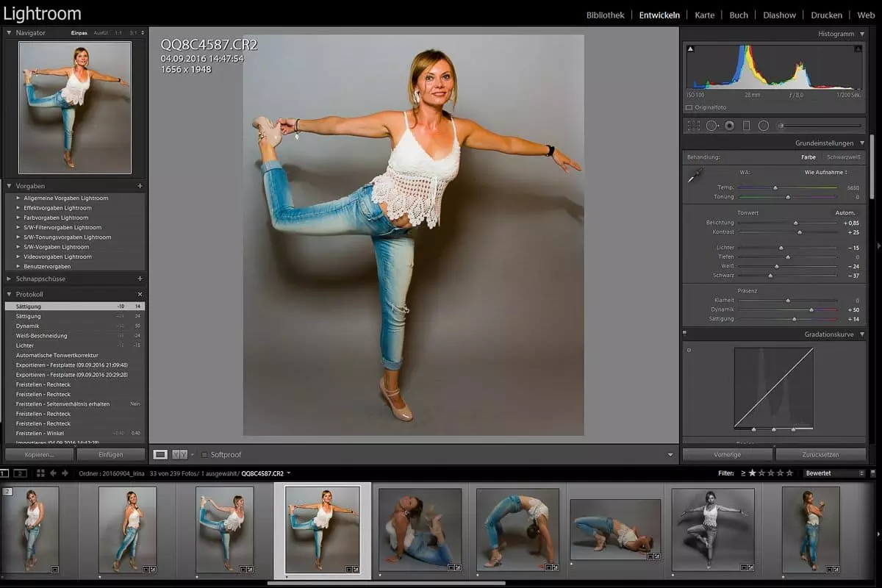Activate the spot removal tool

click(x=711, y=126)
